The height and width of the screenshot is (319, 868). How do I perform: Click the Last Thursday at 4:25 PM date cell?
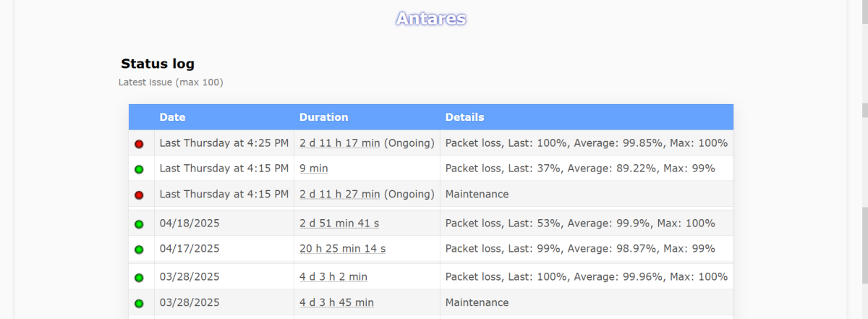tap(224, 143)
